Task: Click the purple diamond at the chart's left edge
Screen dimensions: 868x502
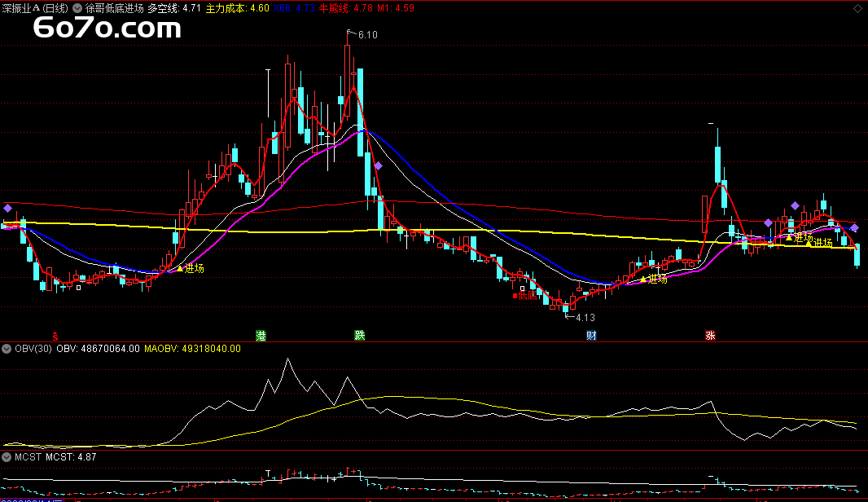Action: (8, 209)
